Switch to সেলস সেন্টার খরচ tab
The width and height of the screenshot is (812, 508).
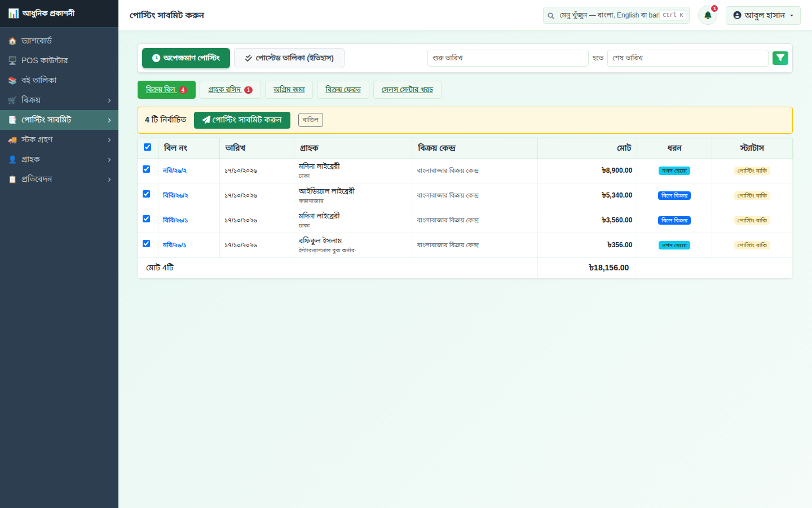coord(407,90)
